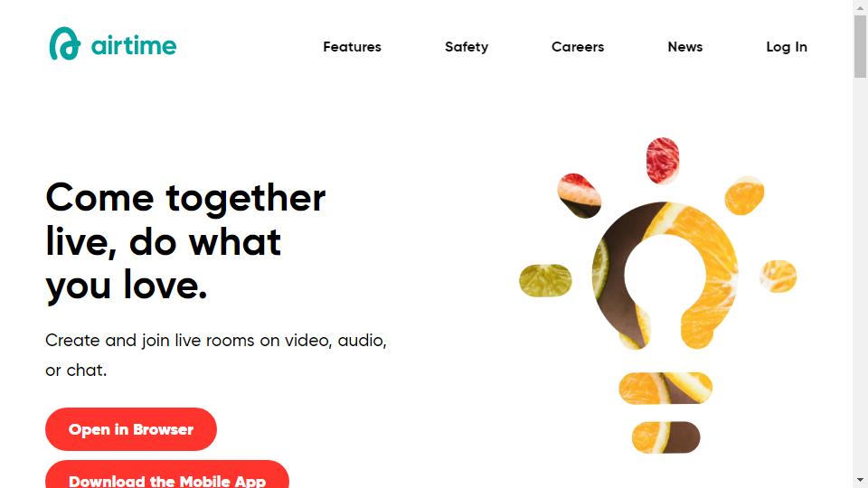Click the scrollbar down arrow
The width and height of the screenshot is (868, 488).
pos(860,480)
